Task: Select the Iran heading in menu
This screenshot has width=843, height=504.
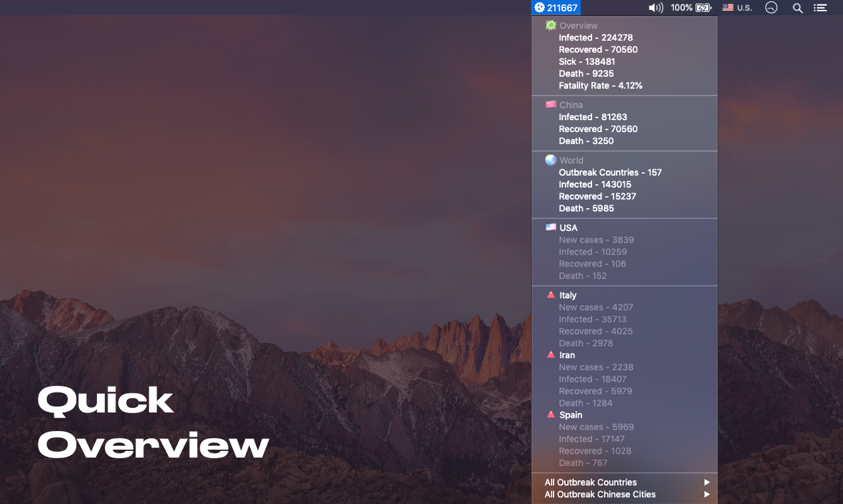Action: [x=567, y=355]
